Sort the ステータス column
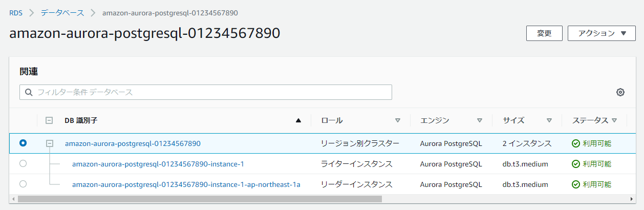This screenshot has height=210, width=644. (x=614, y=121)
